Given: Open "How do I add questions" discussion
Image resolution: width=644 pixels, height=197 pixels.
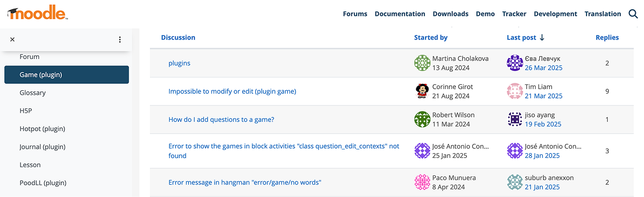Looking at the screenshot, I should point(221,120).
